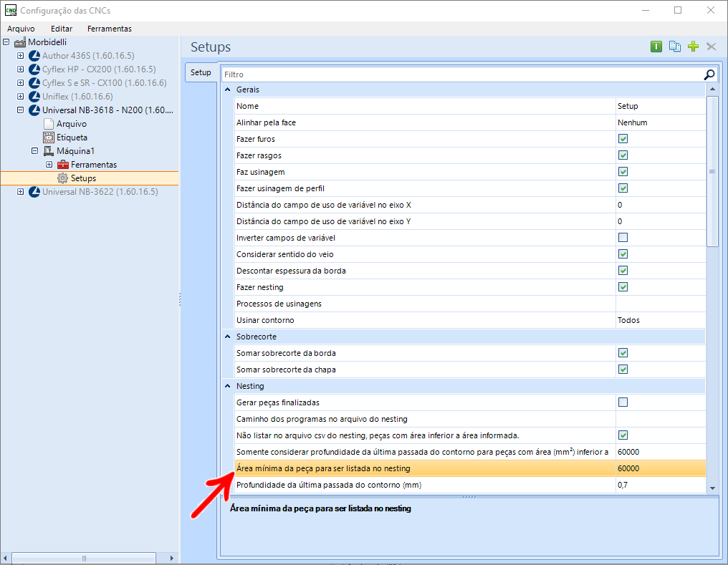Expand the Cyflex HP - CX200 node
This screenshot has height=565, width=728.
tap(21, 69)
